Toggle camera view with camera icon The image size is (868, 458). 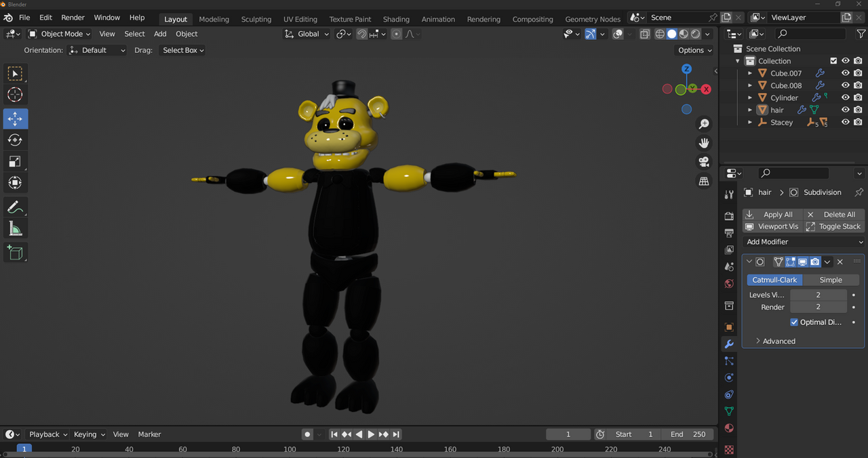[x=704, y=162]
